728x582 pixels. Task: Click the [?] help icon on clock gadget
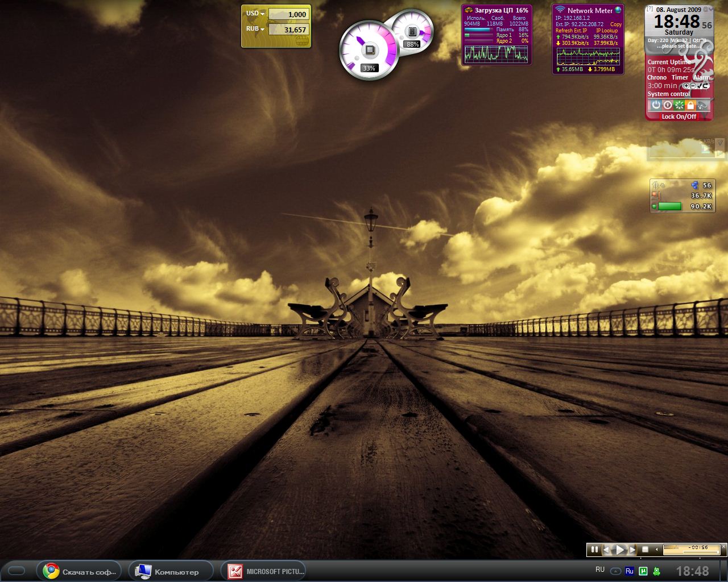650,9
